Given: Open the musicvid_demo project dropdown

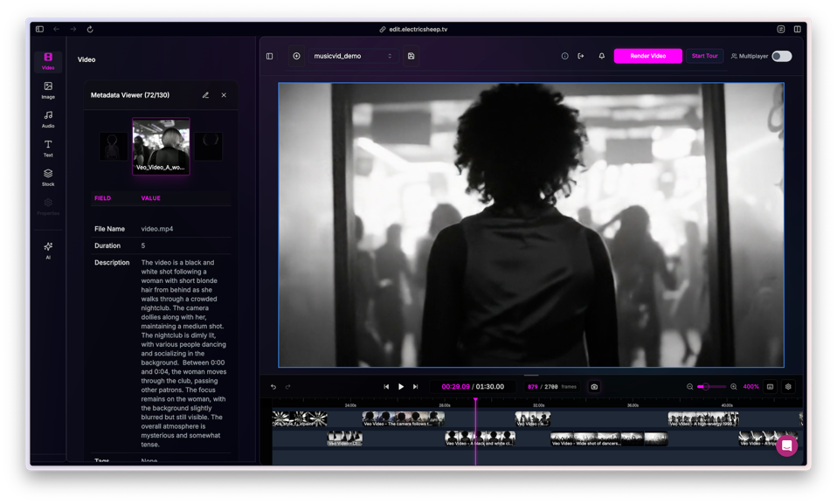Looking at the screenshot, I should pyautogui.click(x=353, y=56).
